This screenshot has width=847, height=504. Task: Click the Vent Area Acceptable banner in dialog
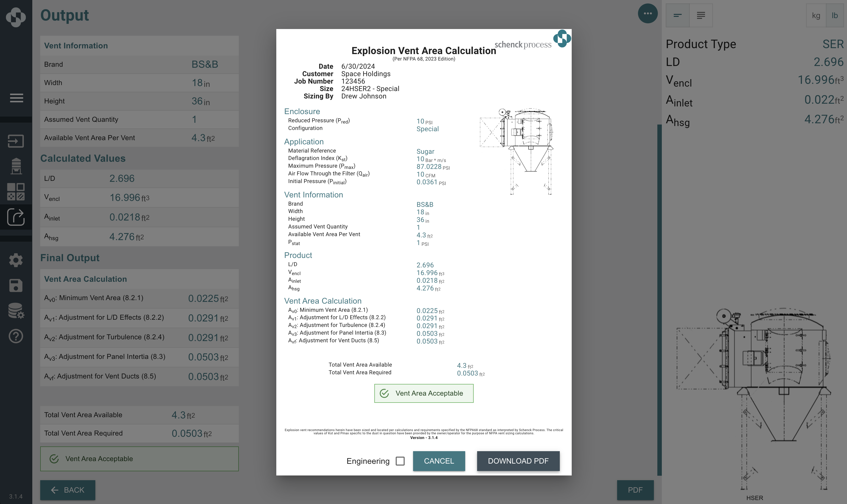click(x=424, y=393)
